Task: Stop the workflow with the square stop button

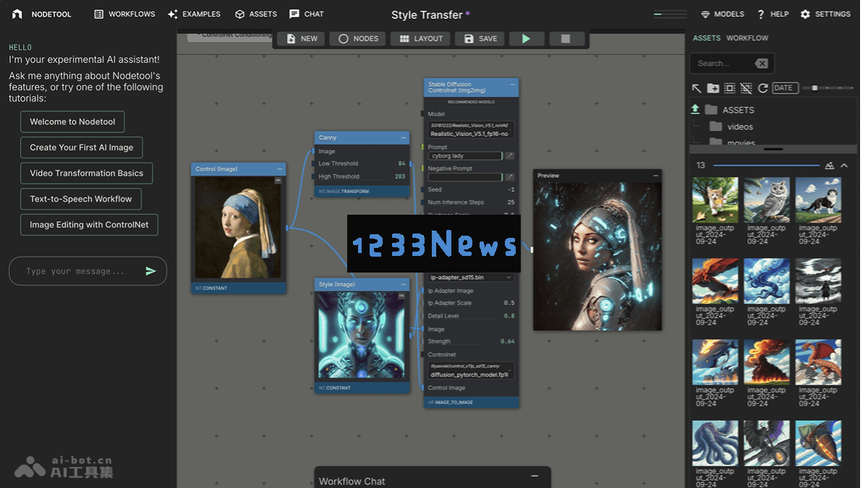Action: (x=566, y=38)
